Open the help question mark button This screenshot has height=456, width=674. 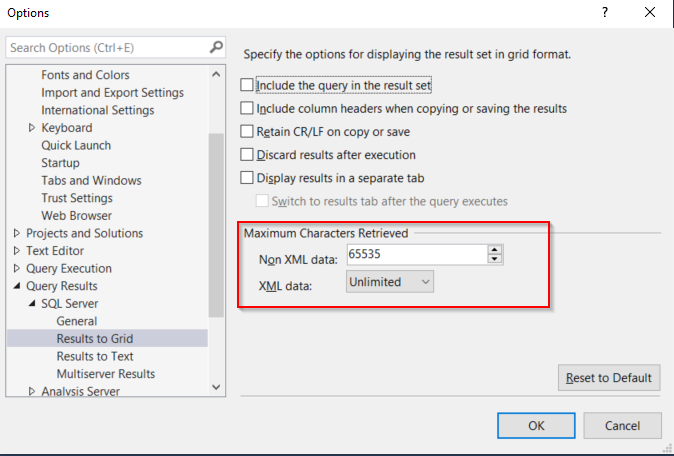pyautogui.click(x=605, y=12)
